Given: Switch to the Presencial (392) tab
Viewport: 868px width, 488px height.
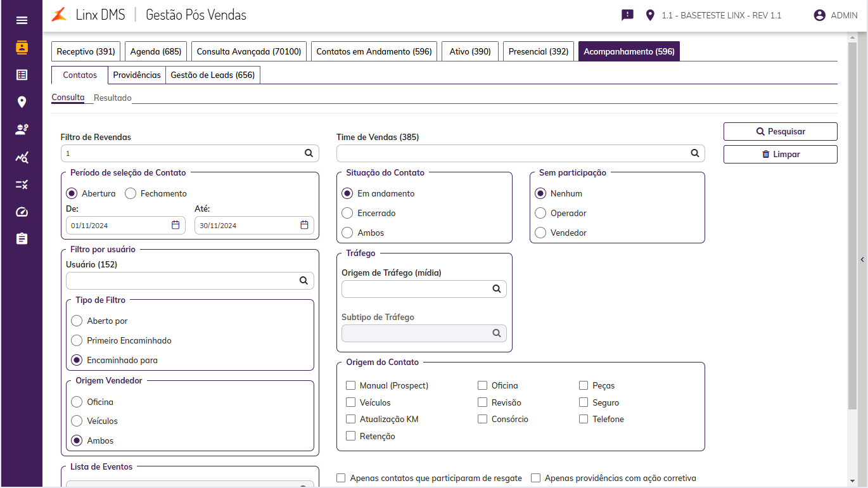Looking at the screenshot, I should pyautogui.click(x=539, y=51).
